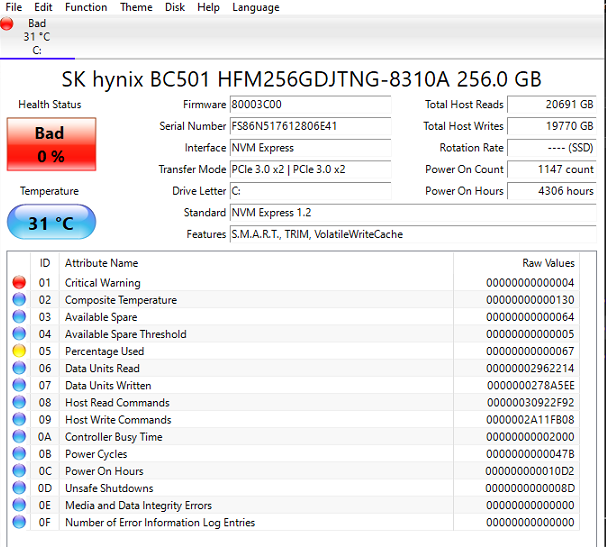Open the Edit menu
The image size is (606, 547).
click(x=43, y=7)
